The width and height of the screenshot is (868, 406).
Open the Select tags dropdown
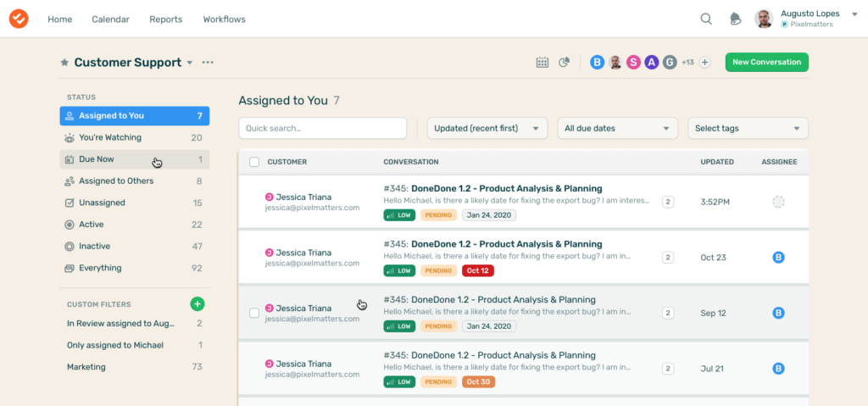tap(747, 128)
